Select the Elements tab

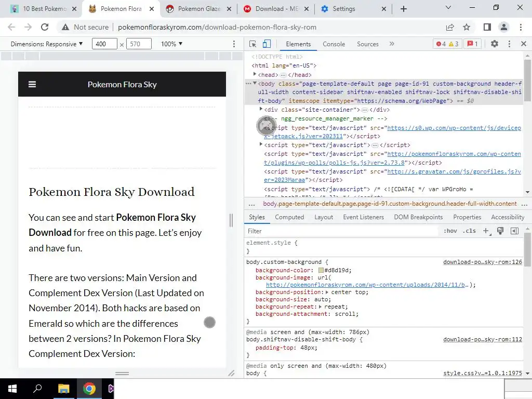tap(298, 44)
